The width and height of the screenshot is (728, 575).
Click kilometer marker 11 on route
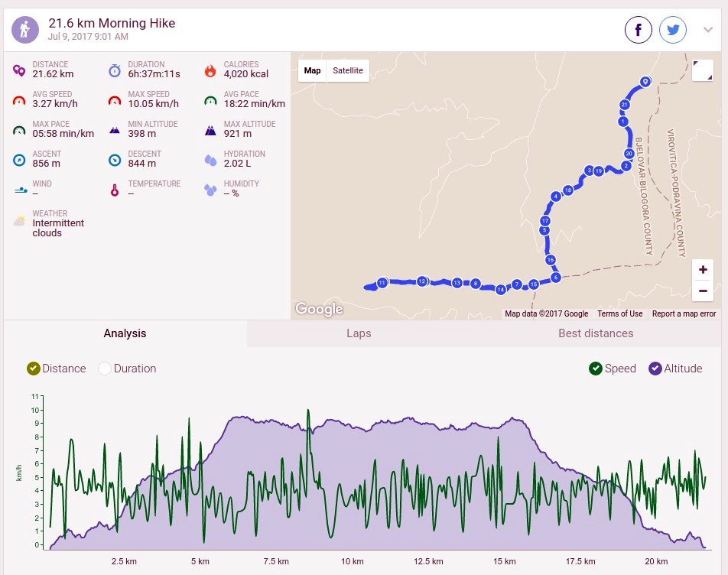tap(382, 283)
